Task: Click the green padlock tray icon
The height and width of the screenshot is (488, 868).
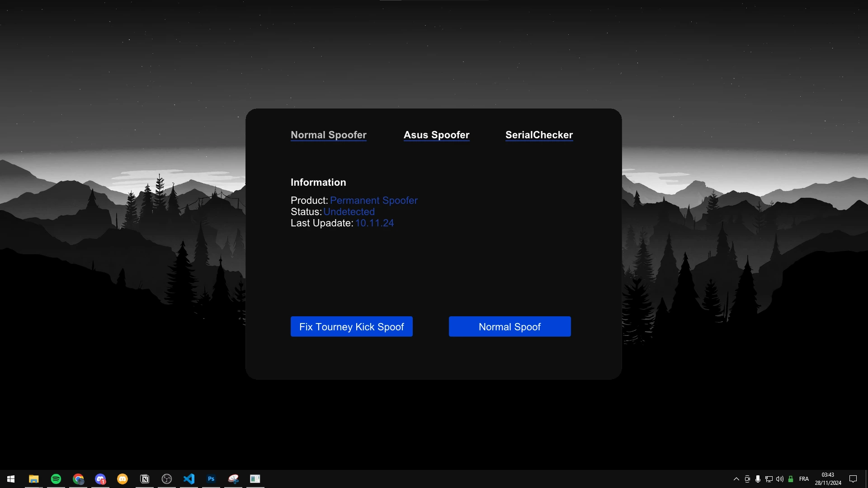Action: [791, 479]
